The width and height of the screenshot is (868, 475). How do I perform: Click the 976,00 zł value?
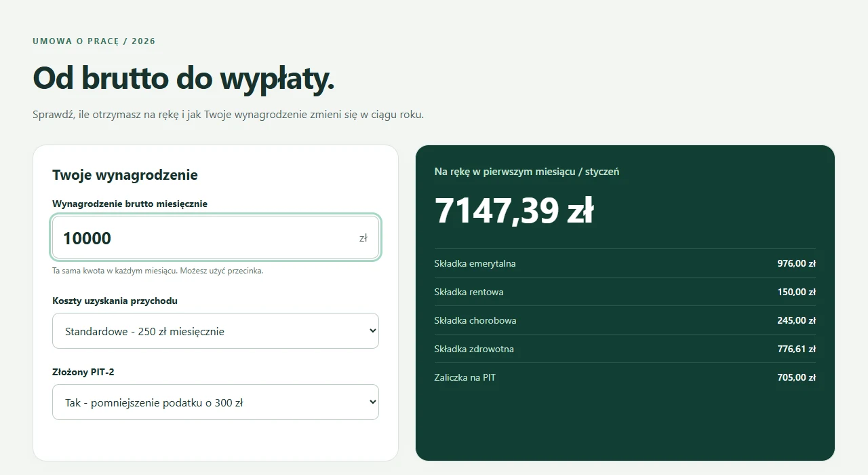pos(796,263)
